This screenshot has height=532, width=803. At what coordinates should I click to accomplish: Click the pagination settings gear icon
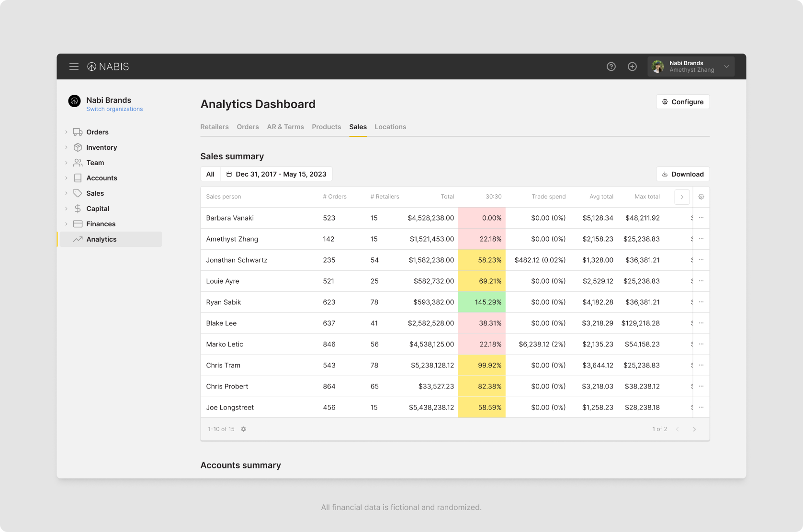pos(243,429)
